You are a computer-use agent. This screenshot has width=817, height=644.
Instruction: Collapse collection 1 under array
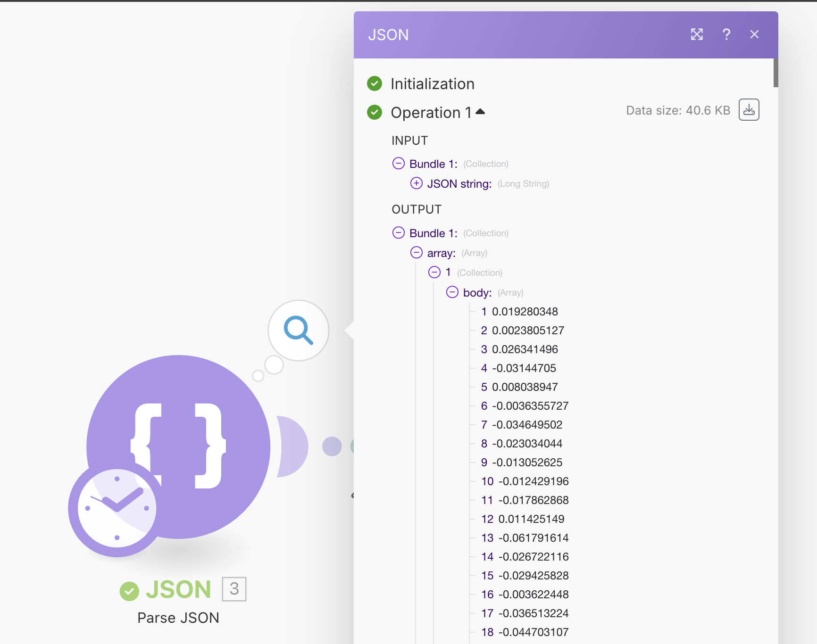tap(435, 272)
